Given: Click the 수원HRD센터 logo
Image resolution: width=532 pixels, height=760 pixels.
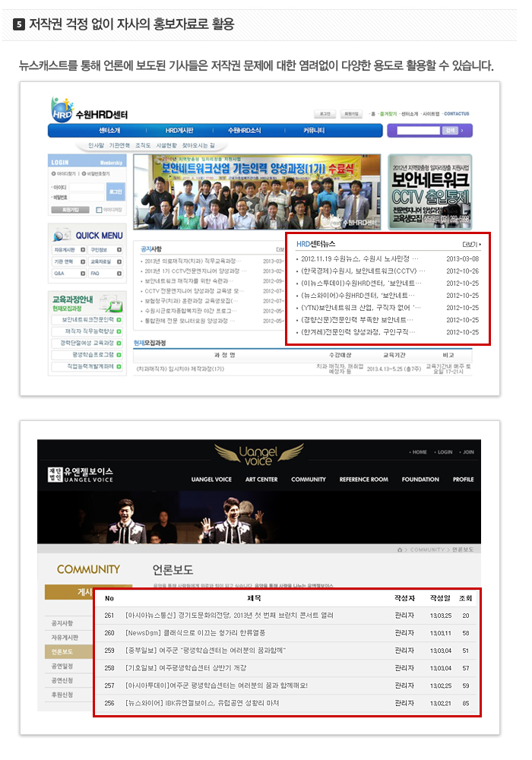Looking at the screenshot, I should pos(90,110).
